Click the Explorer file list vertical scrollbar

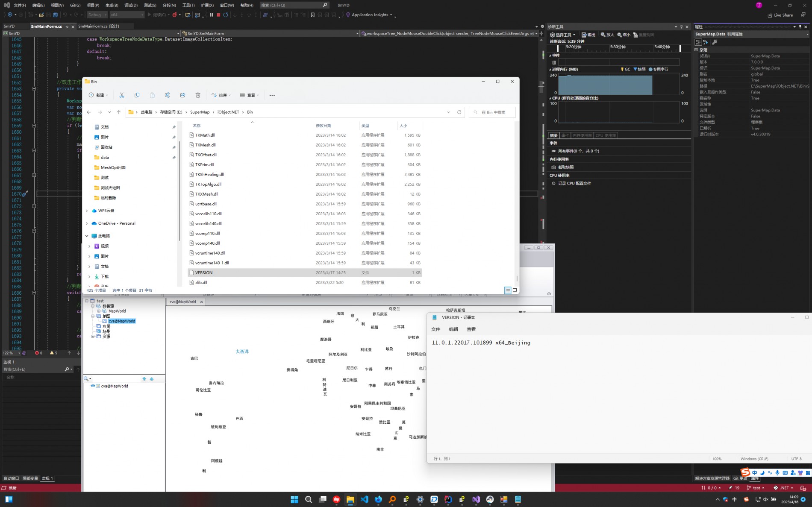pyautogui.click(x=517, y=278)
